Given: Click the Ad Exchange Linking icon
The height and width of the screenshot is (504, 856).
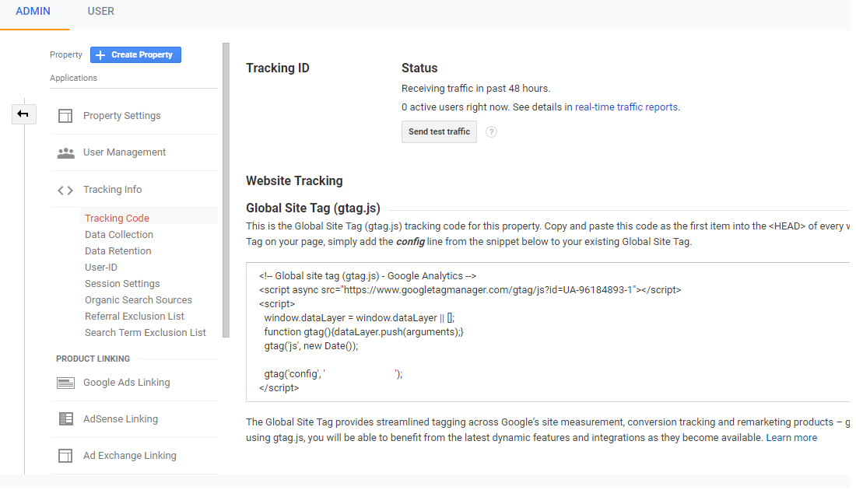Looking at the screenshot, I should point(65,456).
